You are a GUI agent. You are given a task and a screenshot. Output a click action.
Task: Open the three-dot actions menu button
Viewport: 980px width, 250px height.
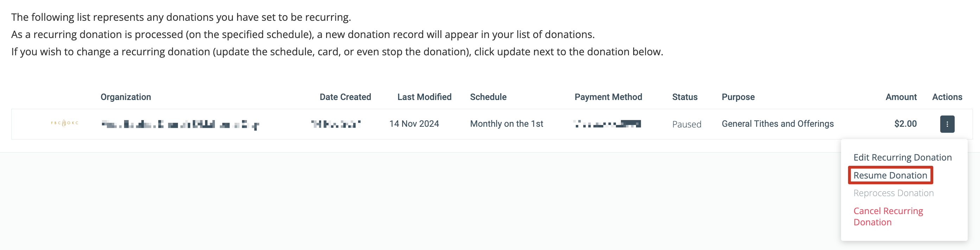[x=947, y=124]
